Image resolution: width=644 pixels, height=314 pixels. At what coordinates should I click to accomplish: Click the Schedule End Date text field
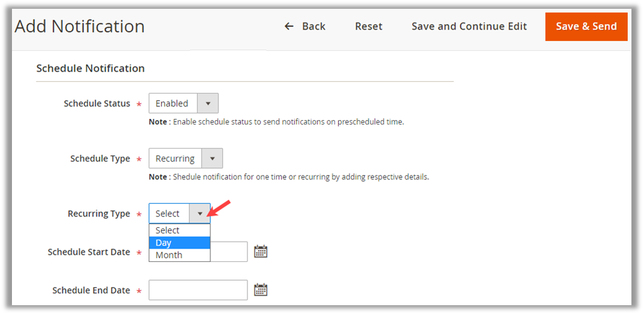coord(198,290)
